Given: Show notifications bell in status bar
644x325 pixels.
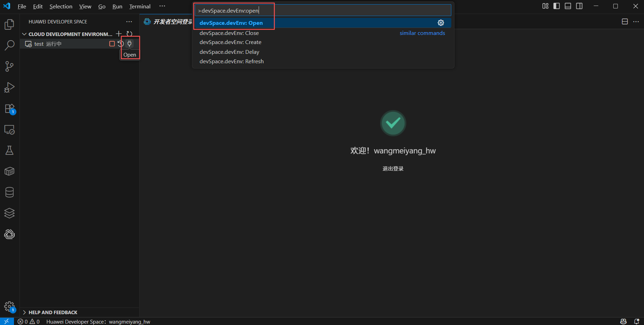Looking at the screenshot, I should [636, 322].
